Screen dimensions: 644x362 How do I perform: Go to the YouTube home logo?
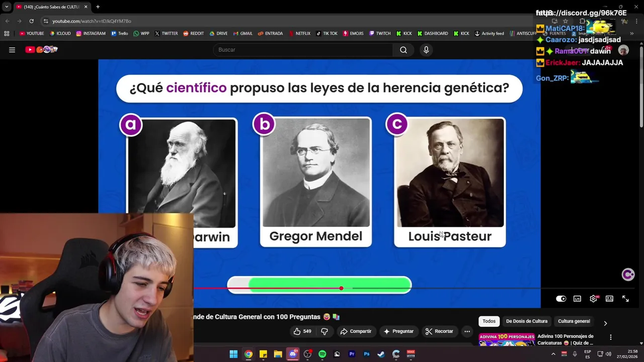click(x=42, y=49)
